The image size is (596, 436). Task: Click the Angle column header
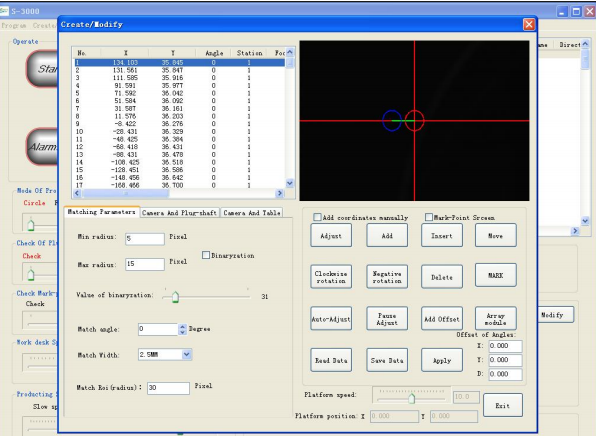pyautogui.click(x=214, y=53)
